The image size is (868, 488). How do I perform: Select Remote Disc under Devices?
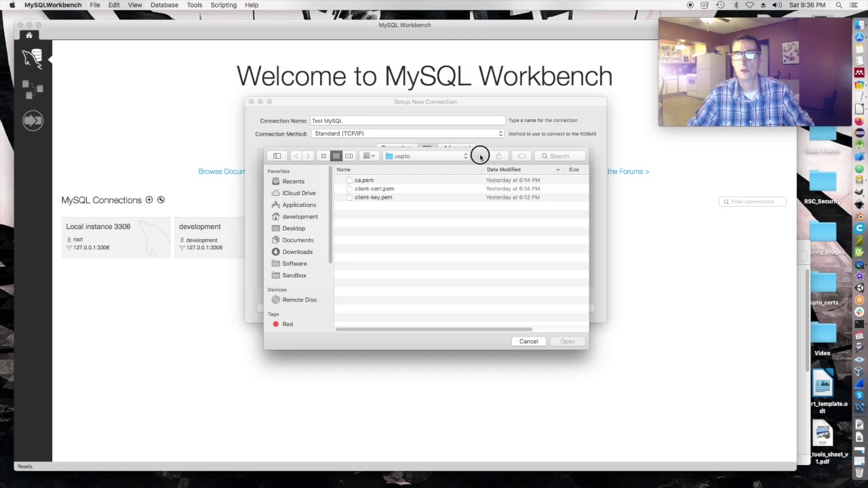[299, 300]
